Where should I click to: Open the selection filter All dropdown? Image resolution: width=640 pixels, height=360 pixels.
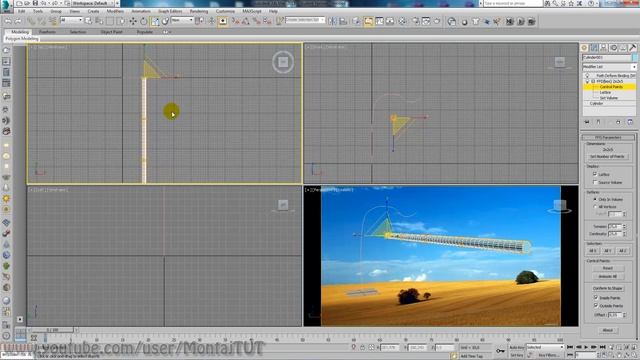coord(71,20)
